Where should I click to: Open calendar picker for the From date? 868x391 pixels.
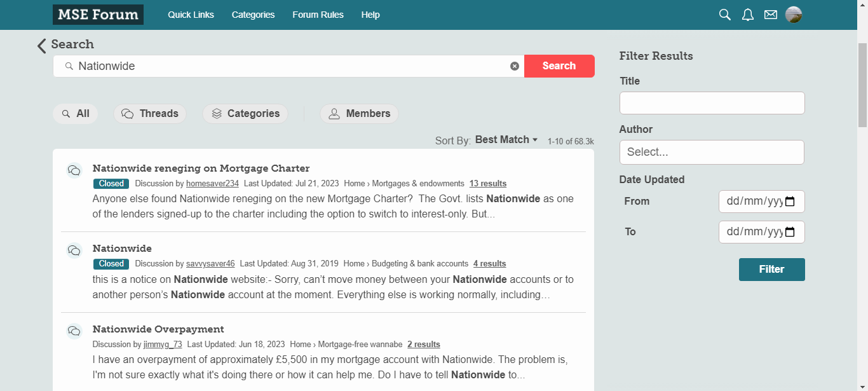(790, 202)
